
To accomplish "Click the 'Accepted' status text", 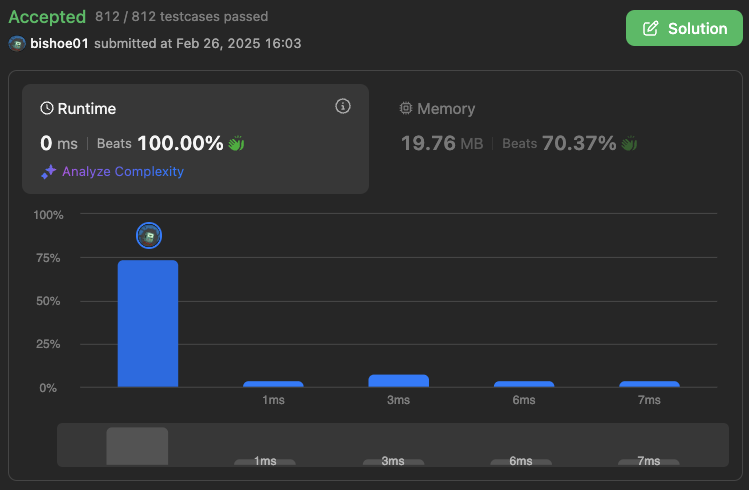I will [47, 17].
